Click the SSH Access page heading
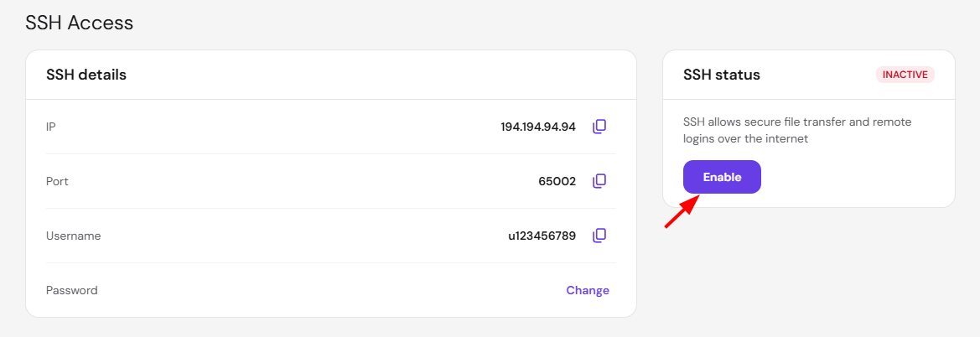 (80, 23)
